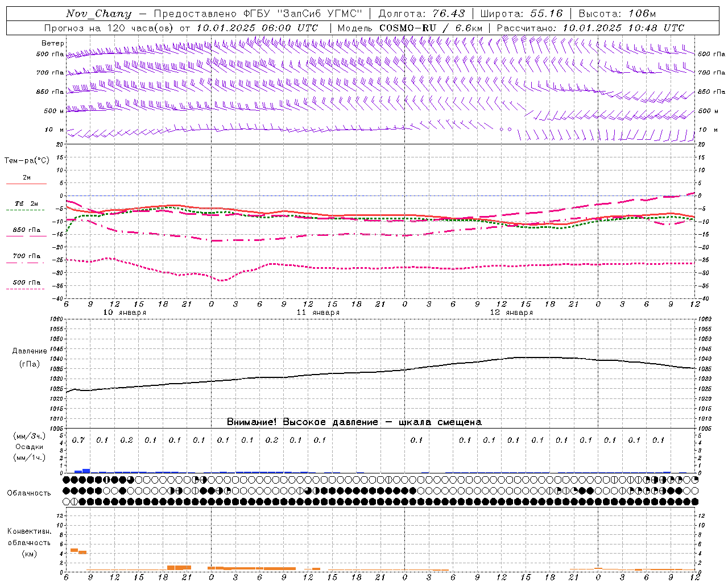Click the "Тем-ра(°C)" panel label
Viewport: 728px width, 582px height.
point(27,161)
